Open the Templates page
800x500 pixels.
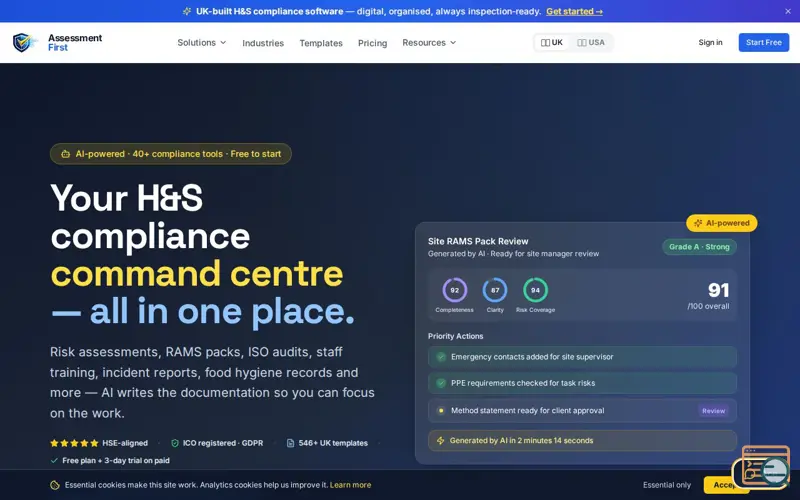pyautogui.click(x=321, y=43)
